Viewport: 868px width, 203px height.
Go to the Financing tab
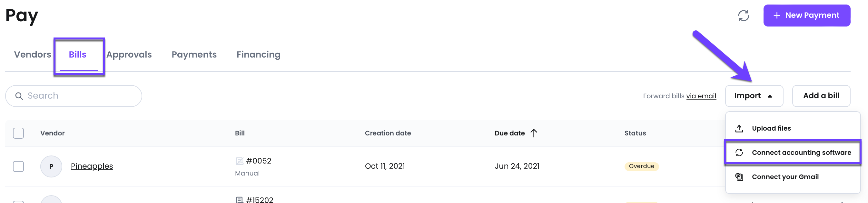pos(258,55)
